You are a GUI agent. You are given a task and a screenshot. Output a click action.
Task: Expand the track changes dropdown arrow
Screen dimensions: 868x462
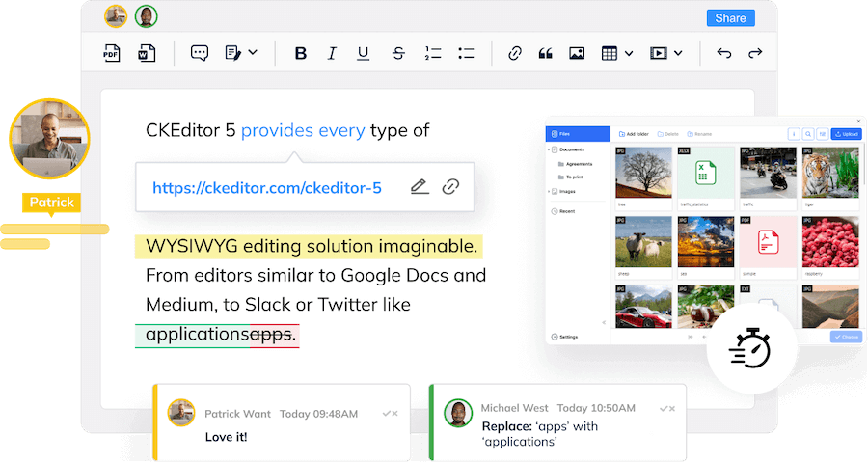253,52
